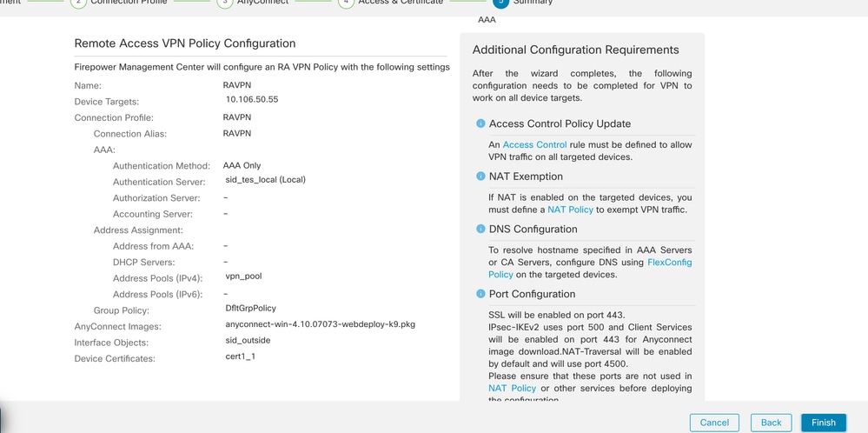868x433 pixels.
Task: Click authentication server value sid_tes_local (Local)
Action: coord(266,180)
